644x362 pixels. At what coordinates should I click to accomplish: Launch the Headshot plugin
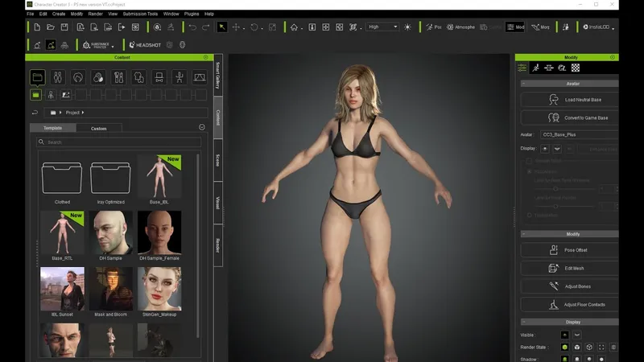pyautogui.click(x=145, y=45)
